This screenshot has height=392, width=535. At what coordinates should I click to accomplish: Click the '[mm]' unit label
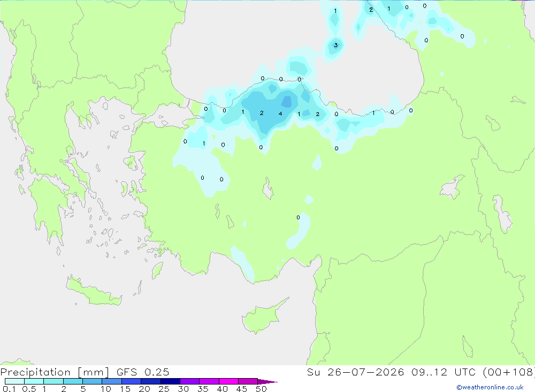tap(94, 372)
